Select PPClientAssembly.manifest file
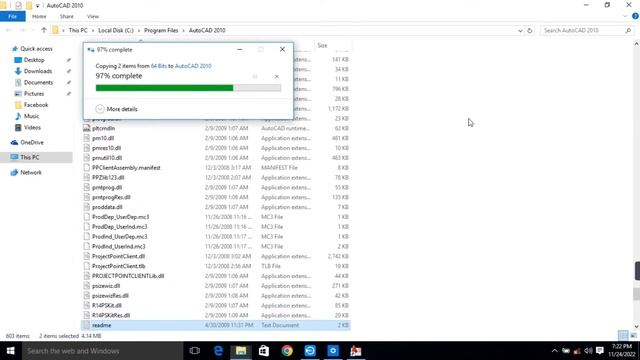Viewport: 640px width, 360px height. pyautogui.click(x=126, y=168)
